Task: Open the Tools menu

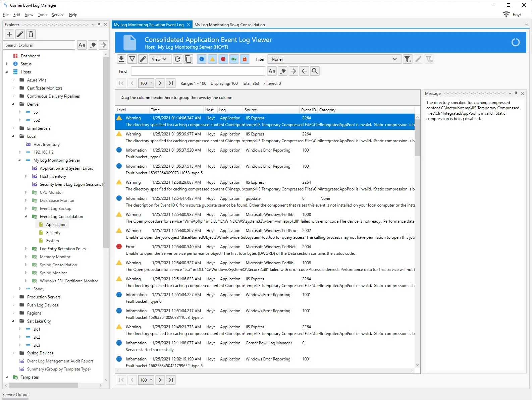Action: coord(42,15)
